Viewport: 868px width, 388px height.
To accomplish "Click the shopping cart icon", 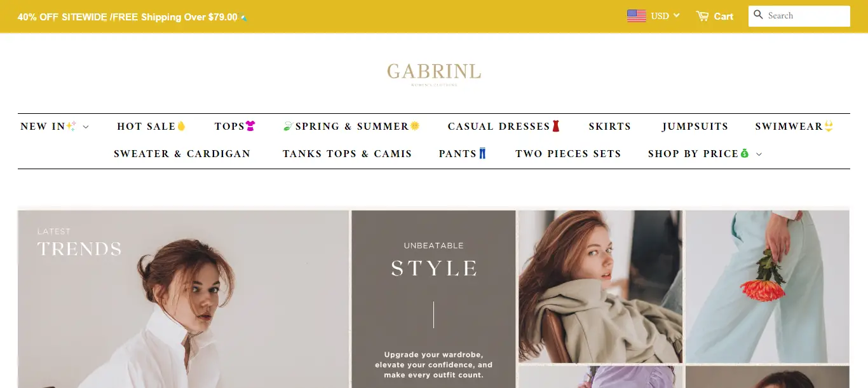I will (702, 16).
